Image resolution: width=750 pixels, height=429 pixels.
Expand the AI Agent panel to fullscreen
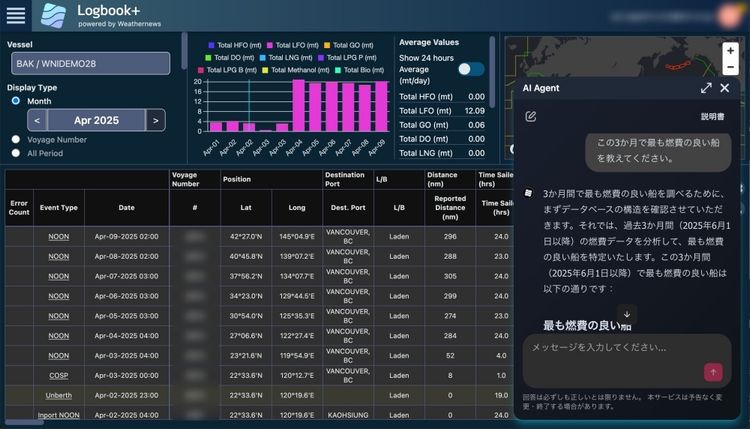pyautogui.click(x=706, y=88)
